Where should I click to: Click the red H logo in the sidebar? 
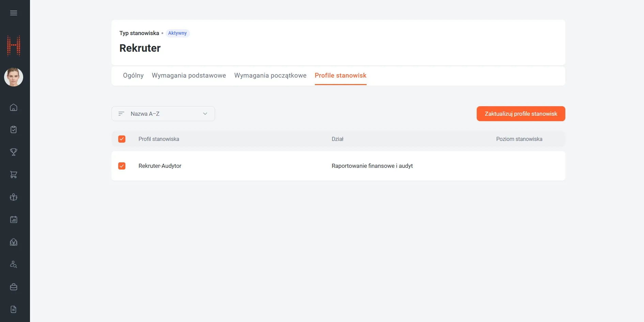point(14,46)
